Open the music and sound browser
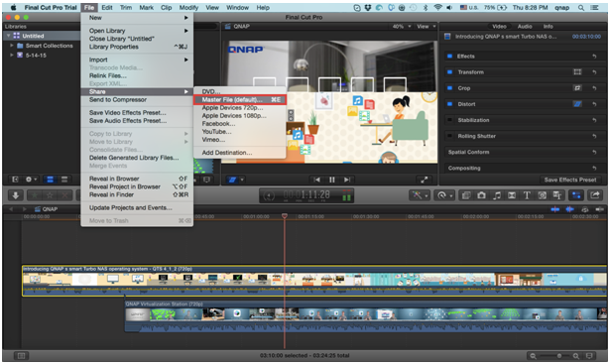The height and width of the screenshot is (364, 610). (496, 195)
